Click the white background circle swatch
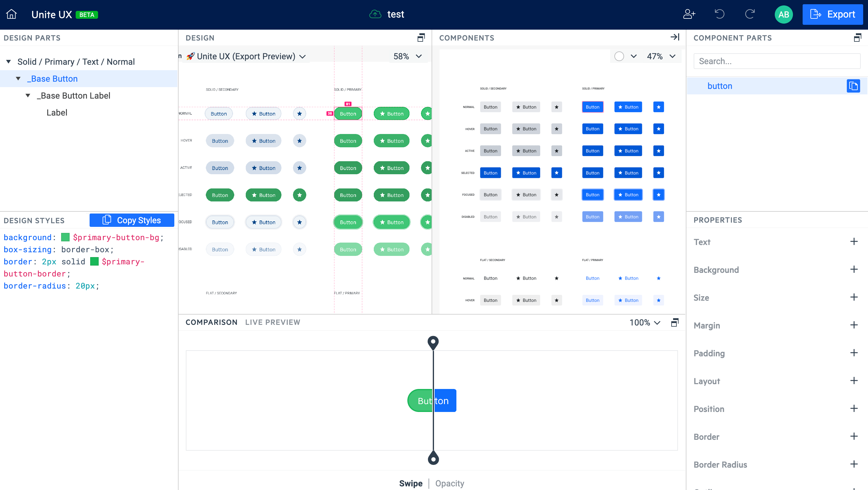The height and width of the screenshot is (490, 868). 619,56
